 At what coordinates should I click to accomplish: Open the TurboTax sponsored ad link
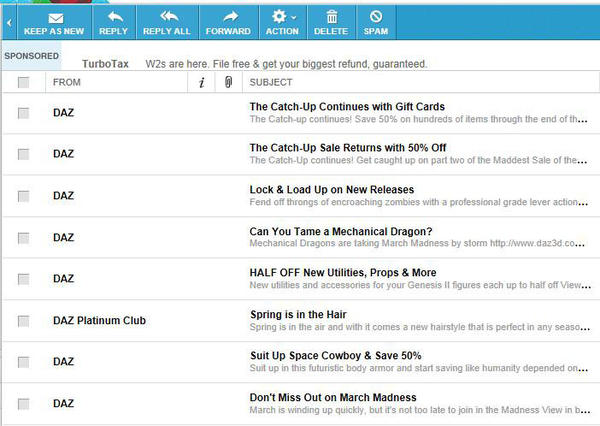pyautogui.click(x=105, y=64)
